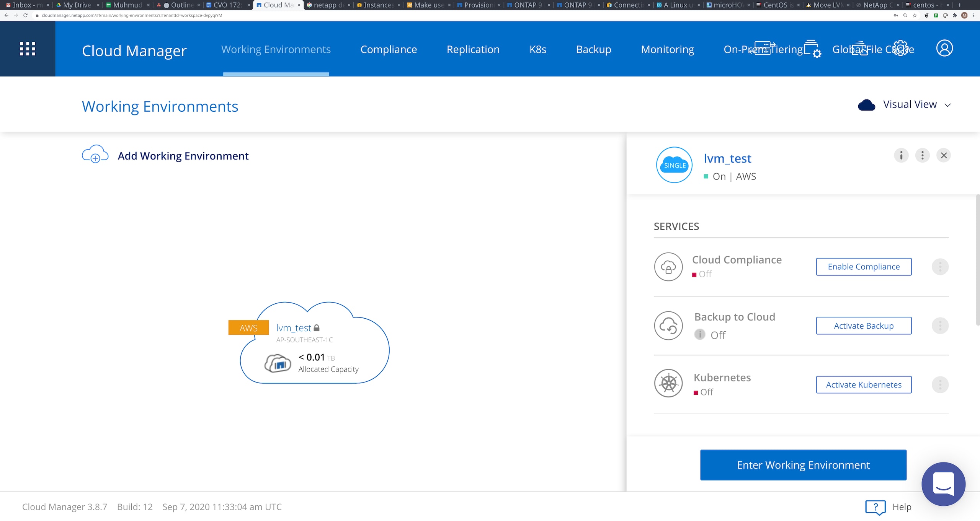
Task: Go back with browser back arrow
Action: pos(7,15)
